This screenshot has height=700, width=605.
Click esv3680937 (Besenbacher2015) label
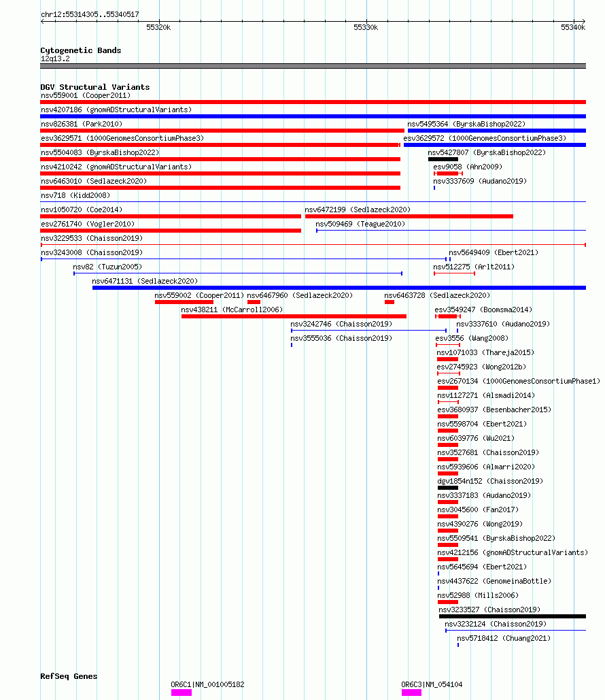pyautogui.click(x=494, y=410)
